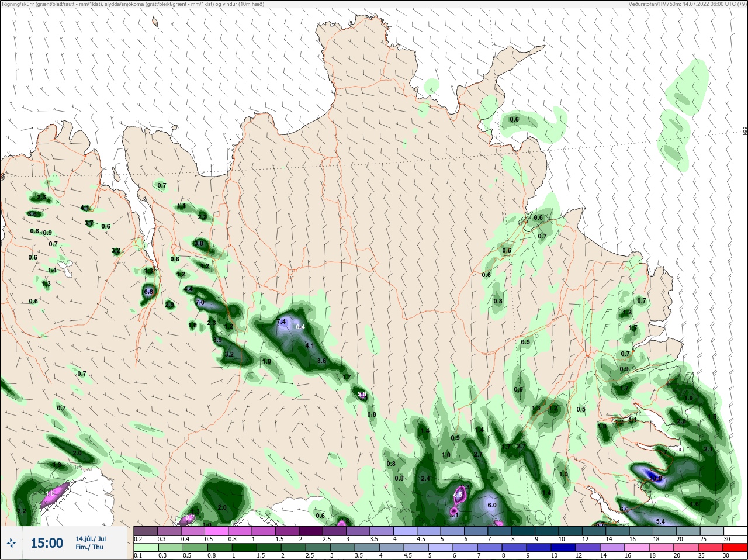The width and height of the screenshot is (748, 560).
Task: Click the 'Fim./ Thu' weekday label
Action: click(89, 547)
